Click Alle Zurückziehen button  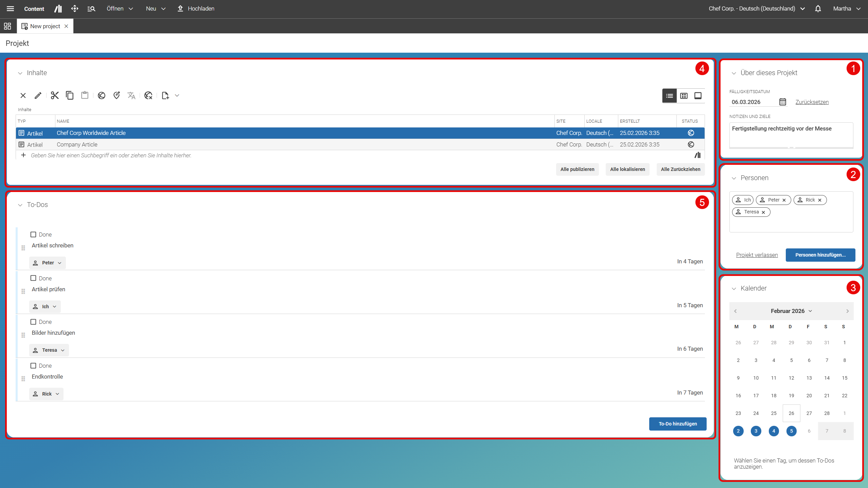point(680,169)
